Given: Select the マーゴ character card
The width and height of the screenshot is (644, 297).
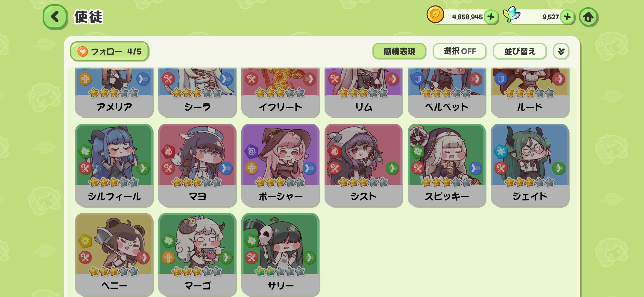Looking at the screenshot, I should 197,254.
